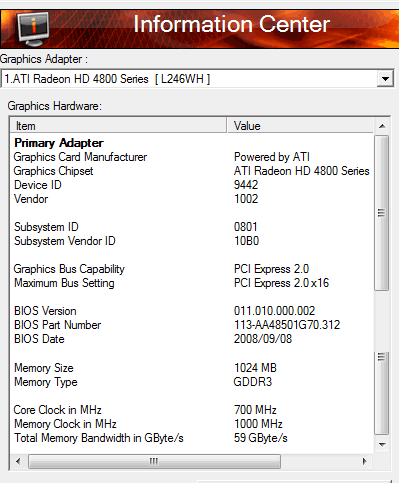
Task: Select the Memory Size row
Action: (x=192, y=368)
